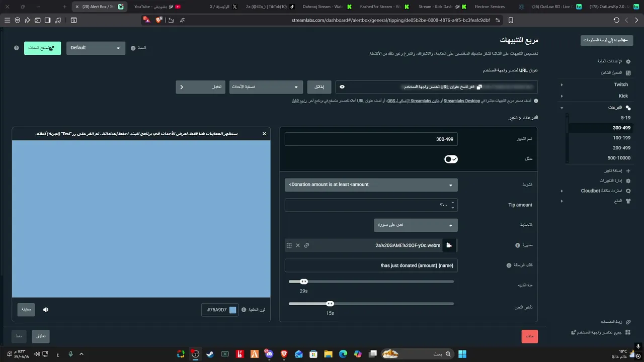Open the layout dropdown
644x362 pixels.
(x=416, y=225)
